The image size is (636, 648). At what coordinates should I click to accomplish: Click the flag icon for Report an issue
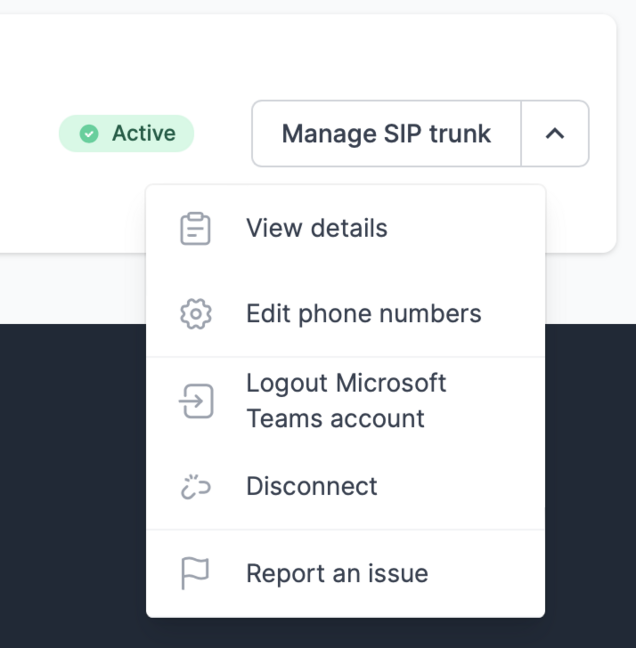coord(196,574)
